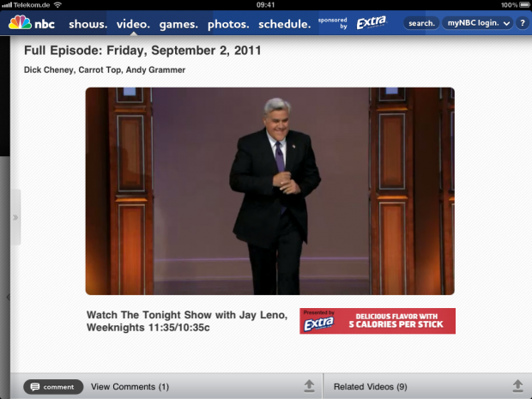Screen dimensions: 532x399
Task: Open Related Videos (9)
Action: (x=371, y=387)
